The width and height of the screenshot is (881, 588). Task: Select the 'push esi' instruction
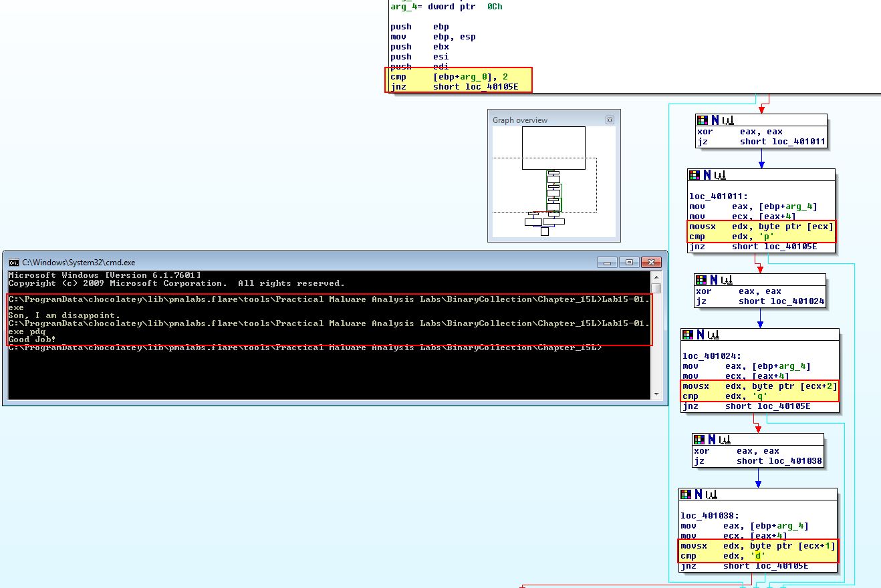coord(420,57)
